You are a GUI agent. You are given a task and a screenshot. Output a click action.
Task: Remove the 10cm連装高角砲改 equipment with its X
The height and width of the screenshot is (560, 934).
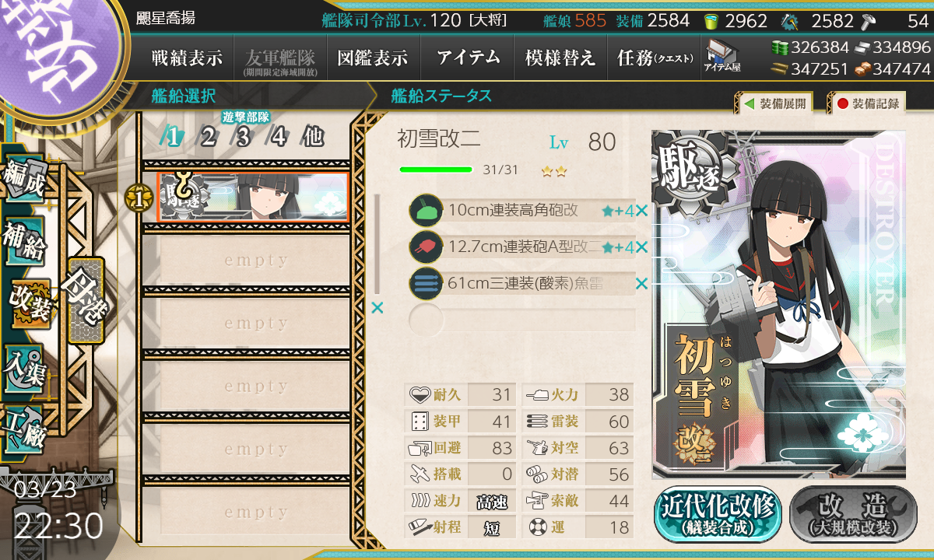[641, 211]
